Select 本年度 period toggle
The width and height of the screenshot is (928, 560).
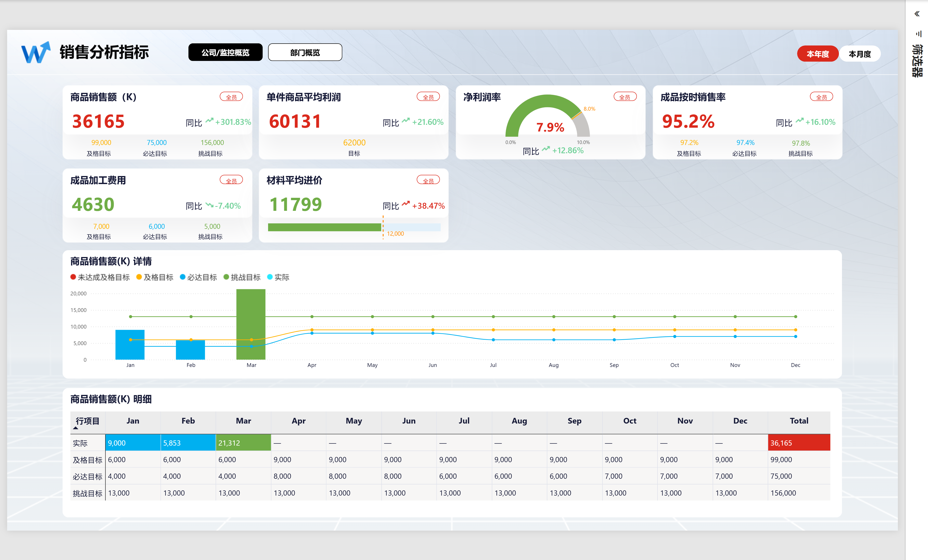[818, 54]
